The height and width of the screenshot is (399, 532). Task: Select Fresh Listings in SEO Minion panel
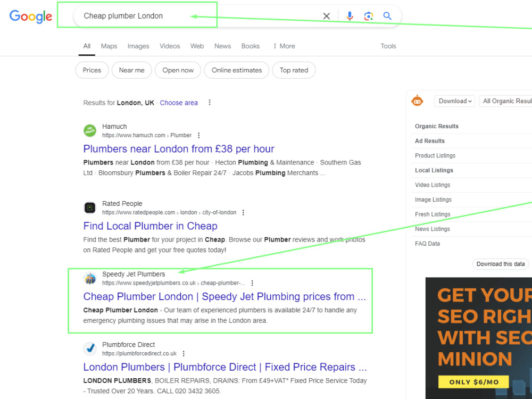pyautogui.click(x=433, y=214)
